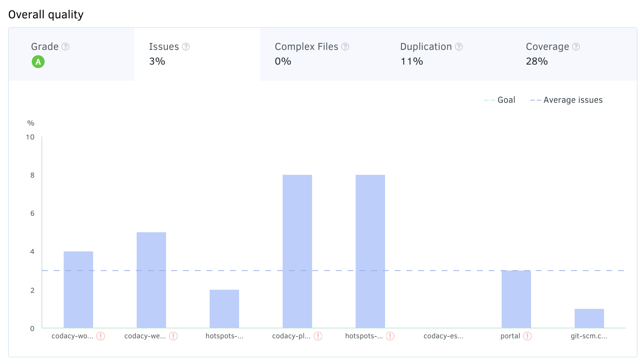The height and width of the screenshot is (364, 642).
Task: Open the git-scm.c... repository label
Action: (589, 336)
